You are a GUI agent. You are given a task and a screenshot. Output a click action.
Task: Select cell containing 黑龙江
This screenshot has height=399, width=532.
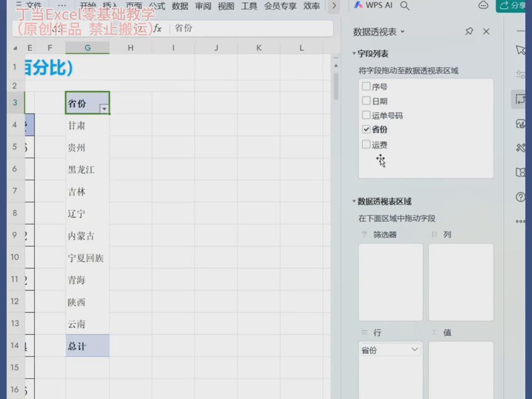[x=88, y=170]
